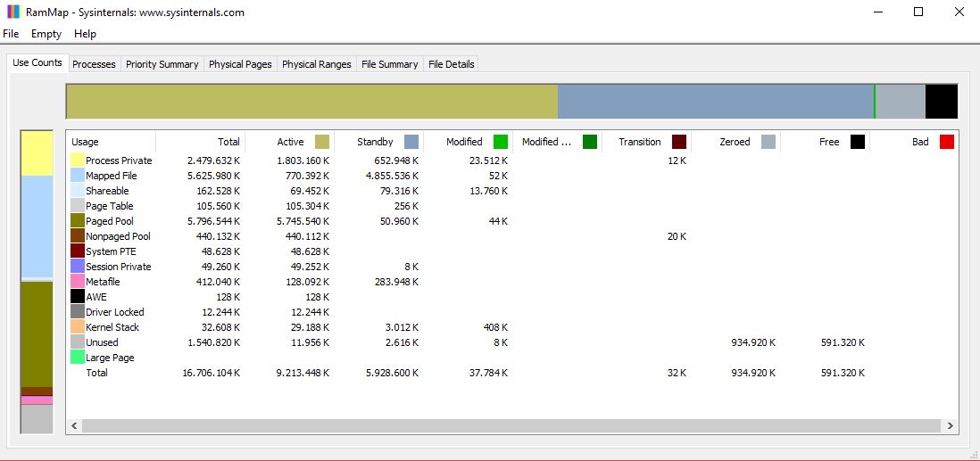Switch to the Processes tab
The image size is (980, 461).
[x=94, y=64]
